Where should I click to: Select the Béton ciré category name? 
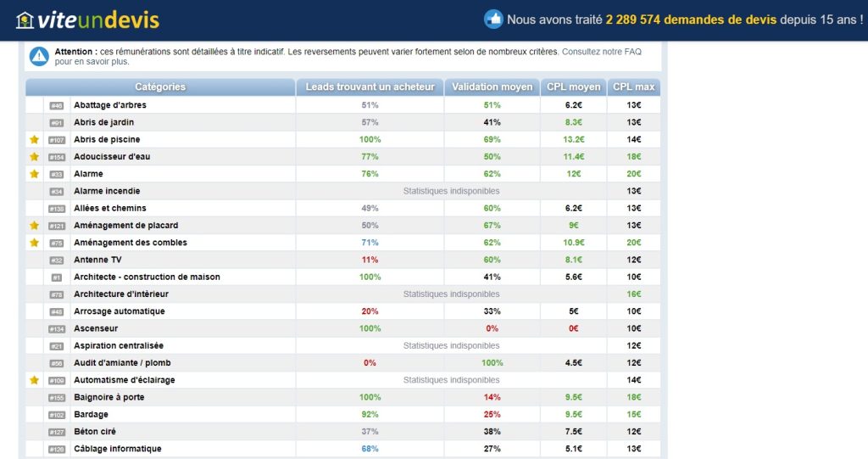[95, 431]
